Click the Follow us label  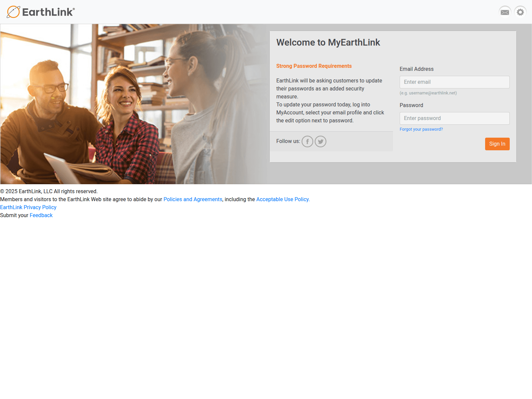point(288,141)
